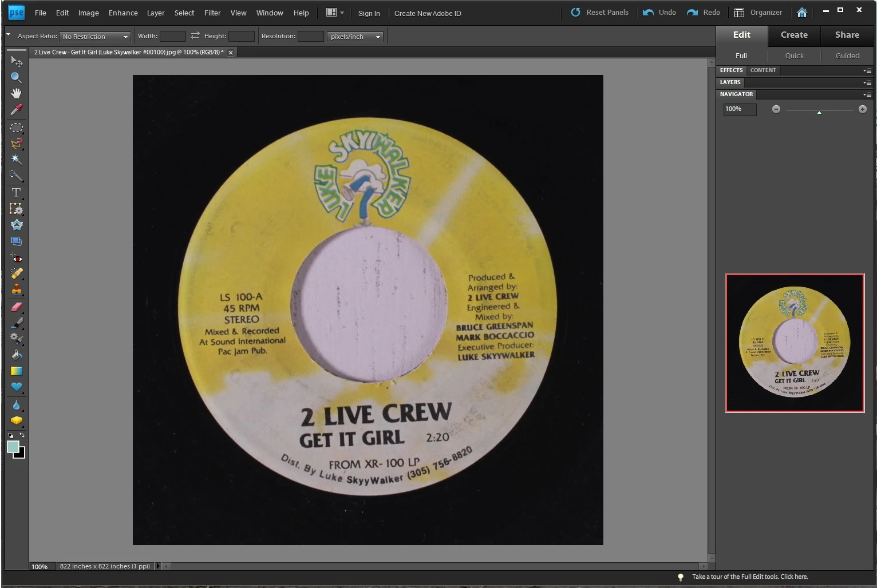
Task: Click the Full Edit tools tour link
Action: pyautogui.click(x=750, y=577)
